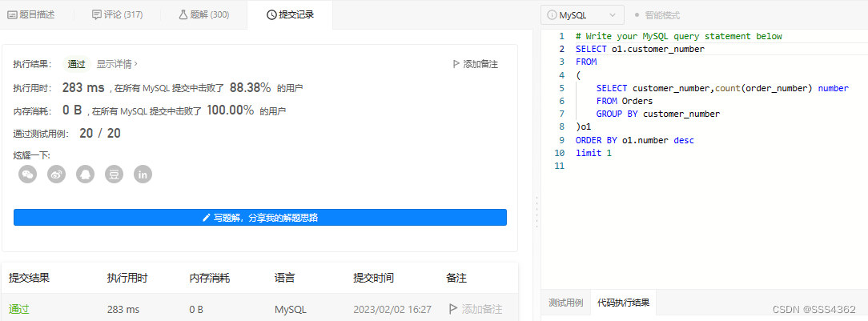Click the comment line in the editor
Screen dimensions: 868x321
point(679,36)
